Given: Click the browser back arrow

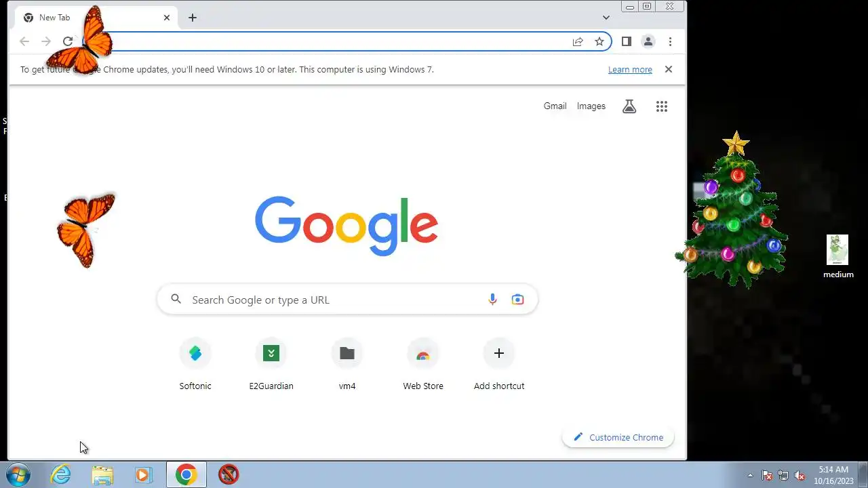Looking at the screenshot, I should [24, 41].
